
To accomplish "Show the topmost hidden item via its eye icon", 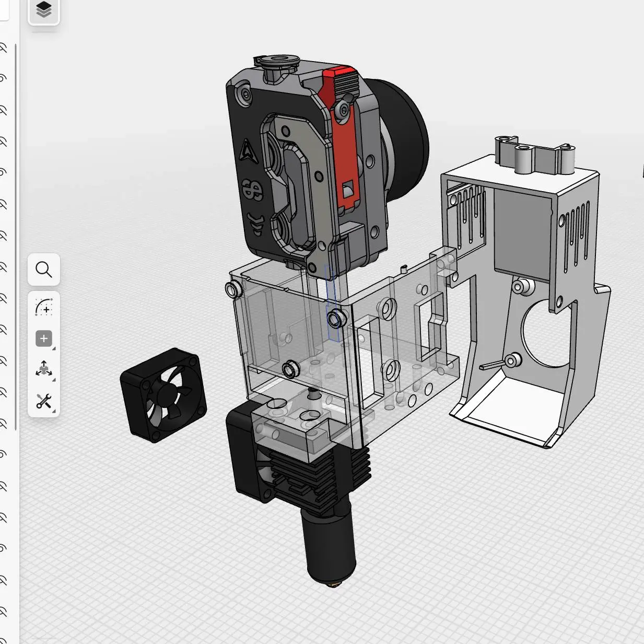I will pyautogui.click(x=3, y=48).
